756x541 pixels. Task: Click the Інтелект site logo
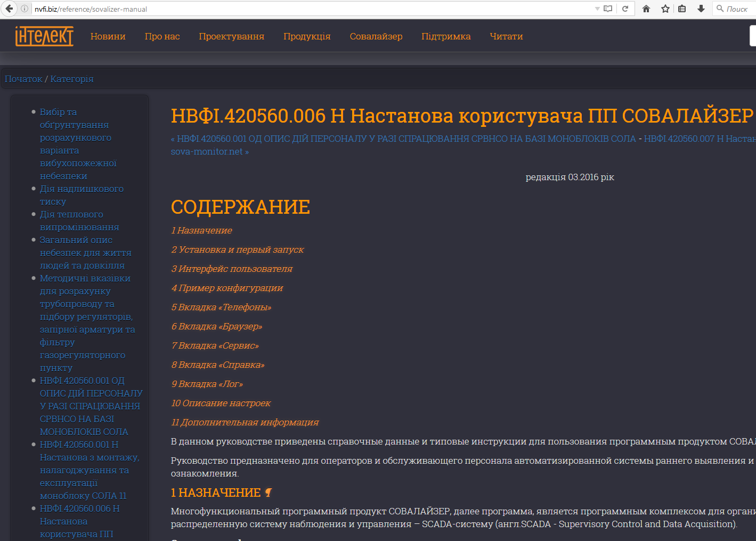[x=44, y=36]
